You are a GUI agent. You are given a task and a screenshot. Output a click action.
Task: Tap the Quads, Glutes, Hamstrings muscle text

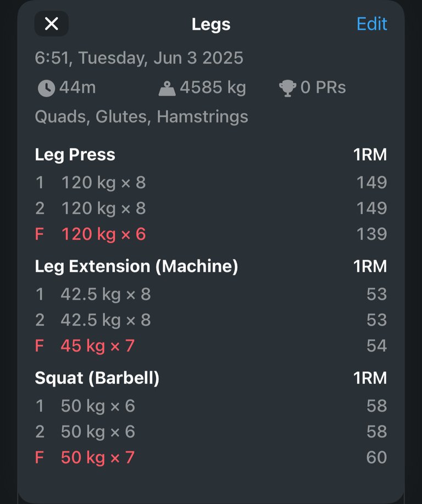pos(141,117)
